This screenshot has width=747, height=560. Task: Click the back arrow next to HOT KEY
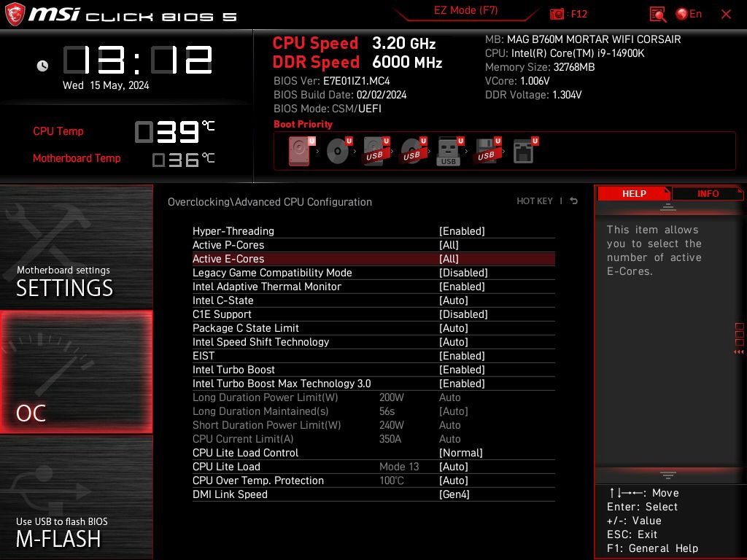pyautogui.click(x=574, y=201)
